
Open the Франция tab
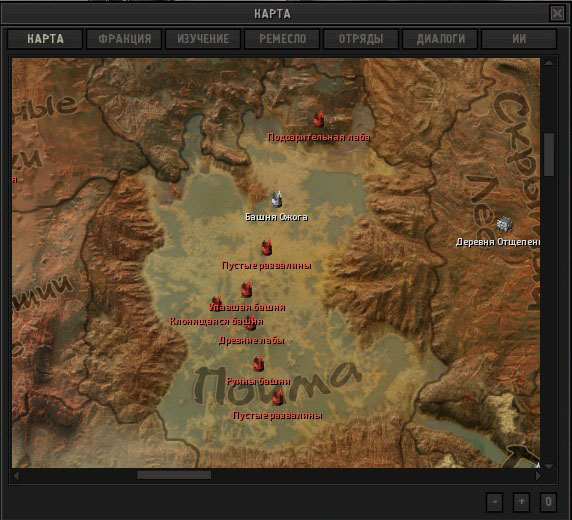(x=124, y=39)
